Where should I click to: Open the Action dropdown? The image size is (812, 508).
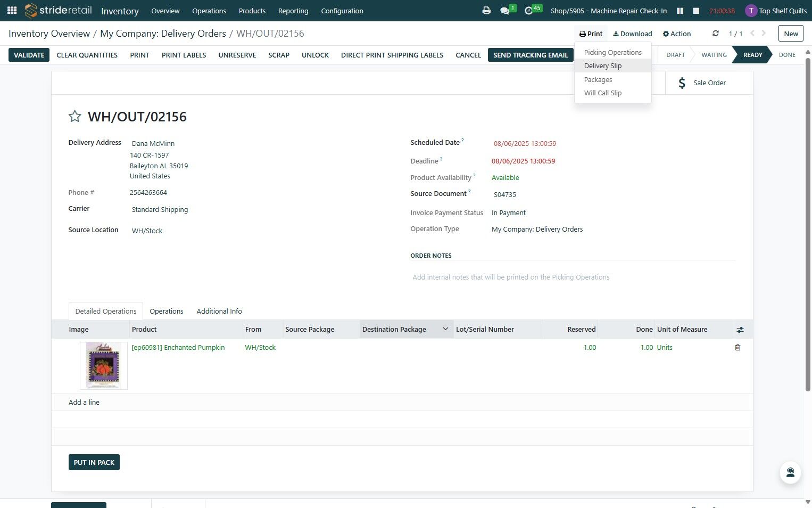click(677, 34)
